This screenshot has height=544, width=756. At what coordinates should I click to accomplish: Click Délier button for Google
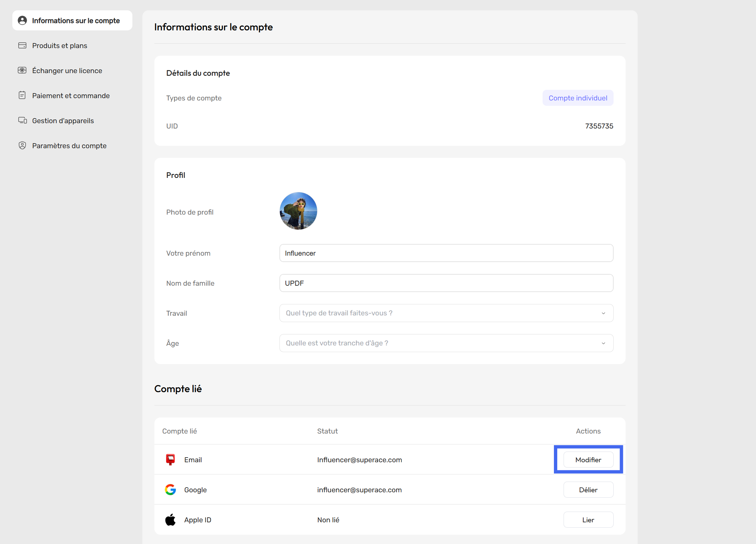[588, 490]
